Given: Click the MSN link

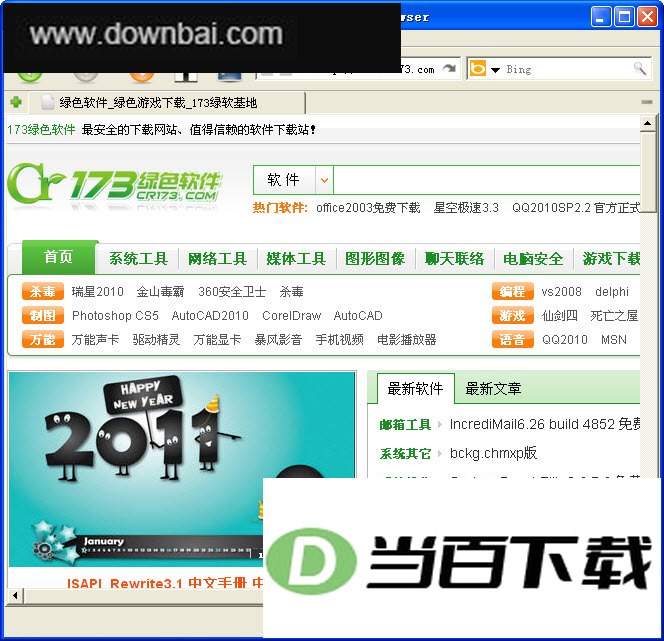Looking at the screenshot, I should pos(614,340).
